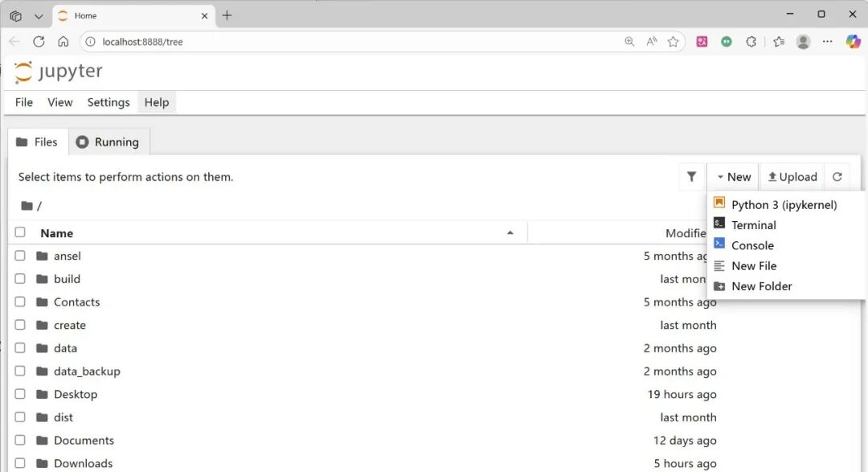Open the data_backup folder name

87,371
